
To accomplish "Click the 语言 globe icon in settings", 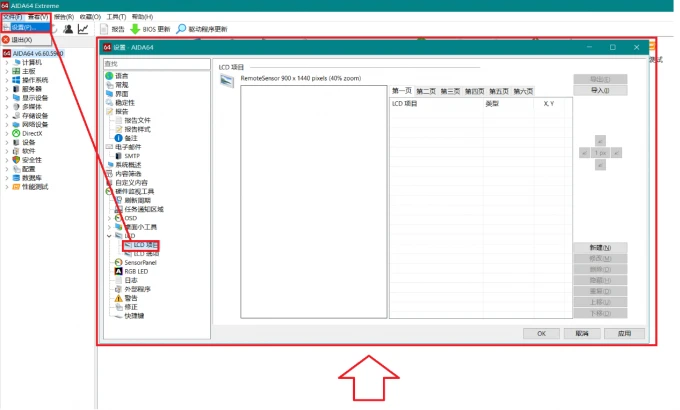I will pos(109,76).
